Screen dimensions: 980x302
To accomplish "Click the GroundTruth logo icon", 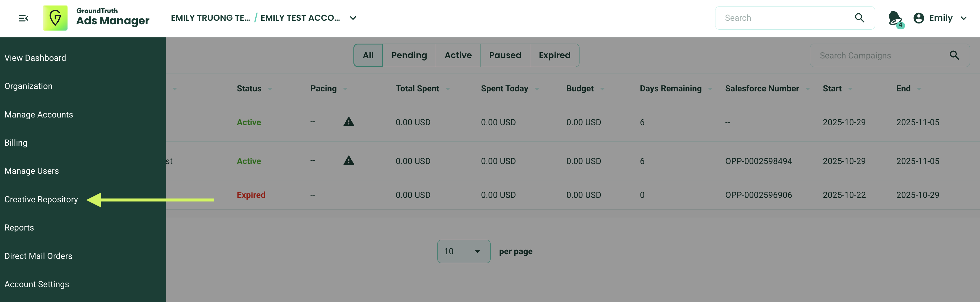I will 55,18.
